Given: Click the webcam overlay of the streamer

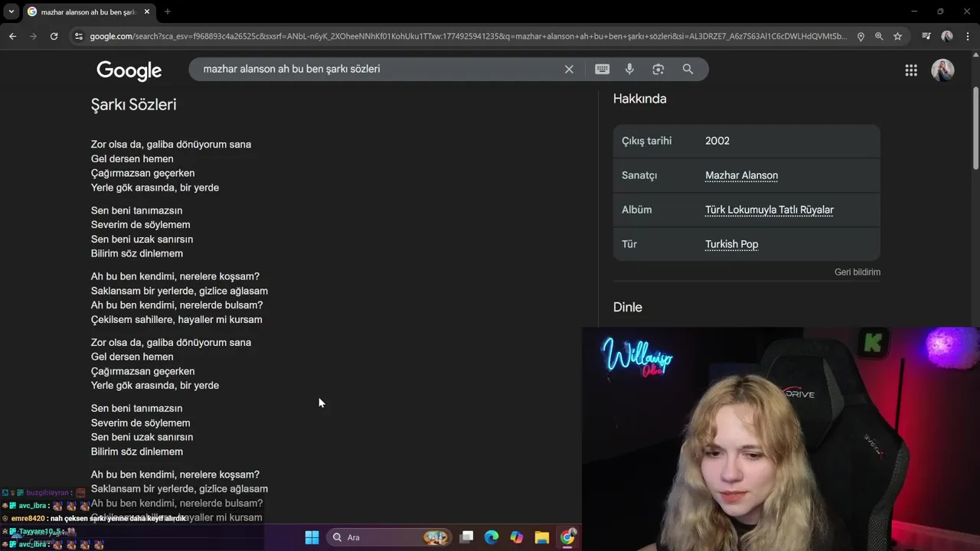Looking at the screenshot, I should click(780, 439).
